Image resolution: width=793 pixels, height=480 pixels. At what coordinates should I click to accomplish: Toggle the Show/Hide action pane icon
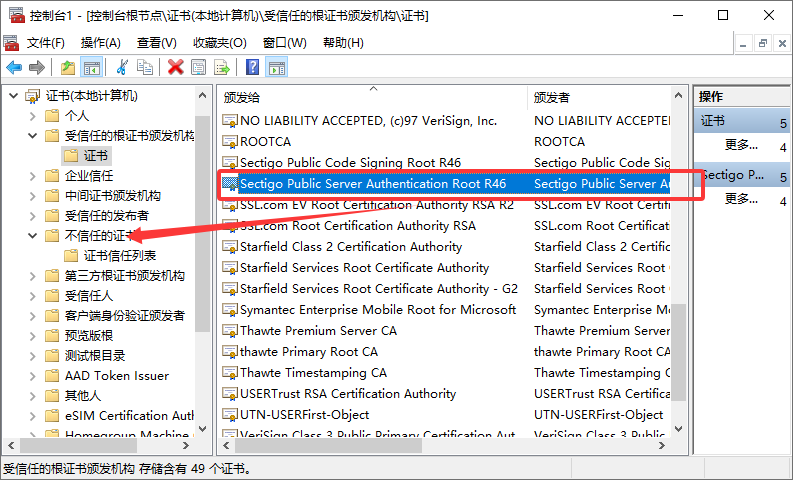tap(276, 67)
